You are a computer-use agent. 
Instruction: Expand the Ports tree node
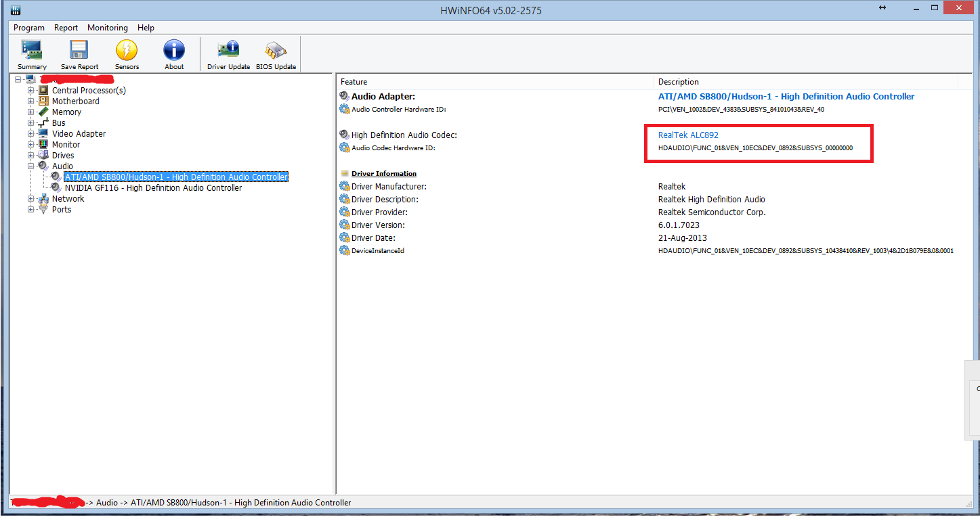coord(30,209)
